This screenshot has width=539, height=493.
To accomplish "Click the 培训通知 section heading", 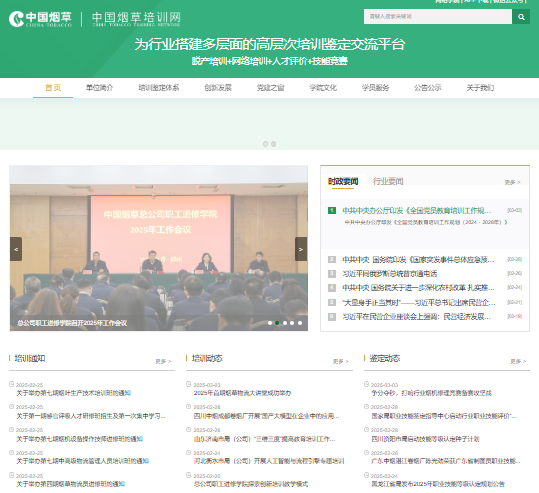I will pyautogui.click(x=30, y=359).
